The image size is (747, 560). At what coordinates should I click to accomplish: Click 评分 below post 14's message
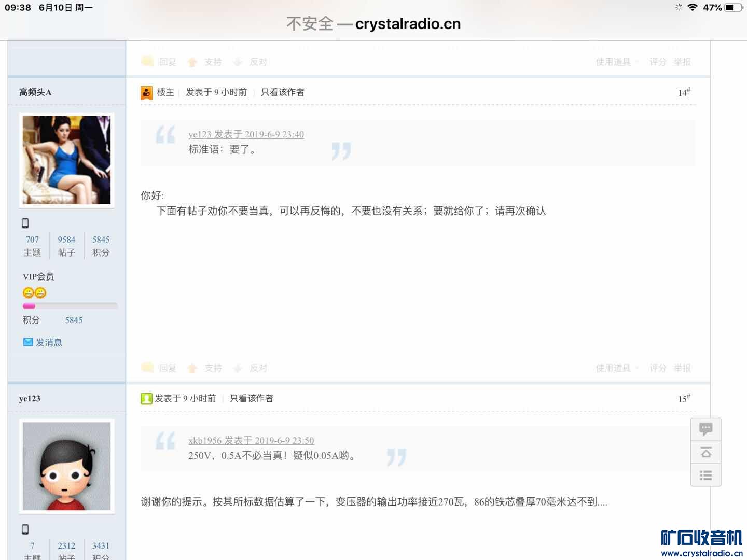coord(658,368)
